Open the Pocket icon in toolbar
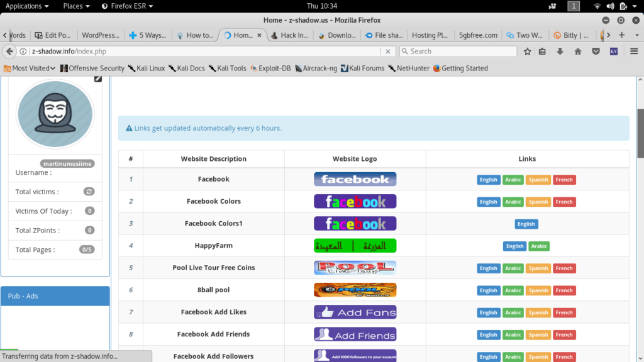The image size is (644, 362). point(596,52)
